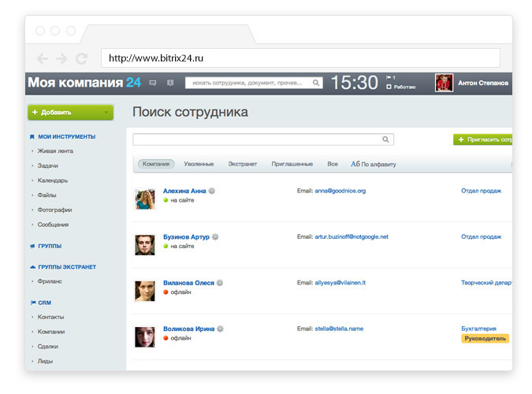Click the search icon in employee search field

[386, 139]
